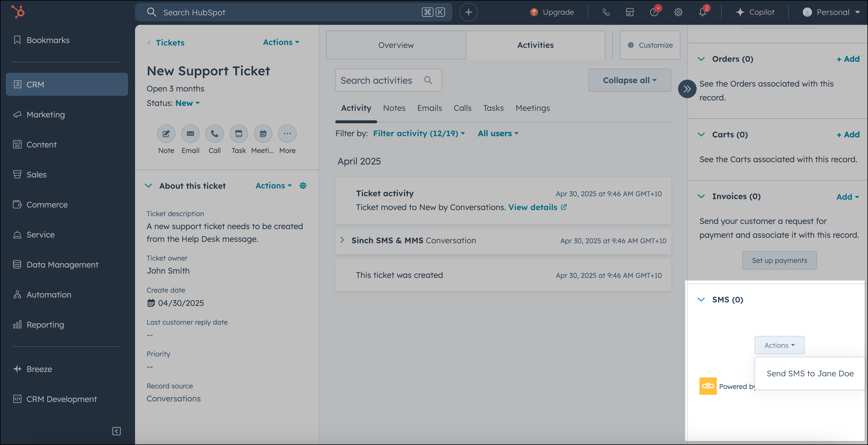The height and width of the screenshot is (445, 868).
Task: Log a call with the Call icon
Action: coord(214,133)
